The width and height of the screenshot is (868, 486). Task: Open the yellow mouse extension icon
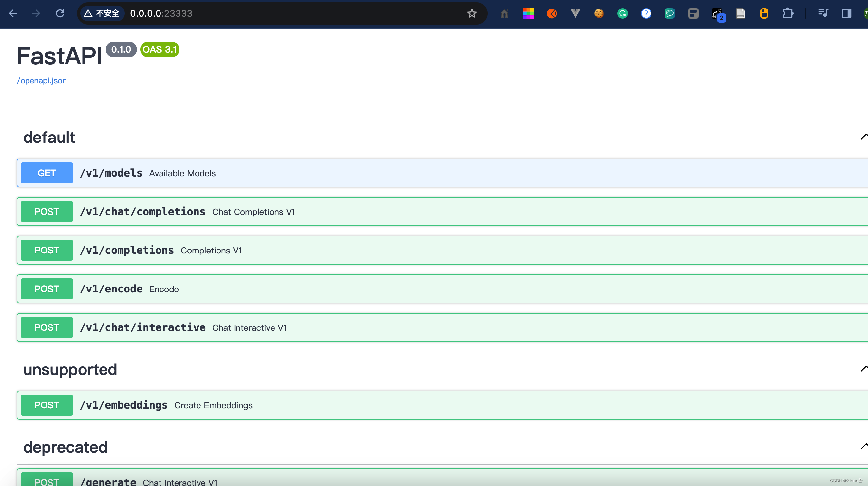click(764, 13)
